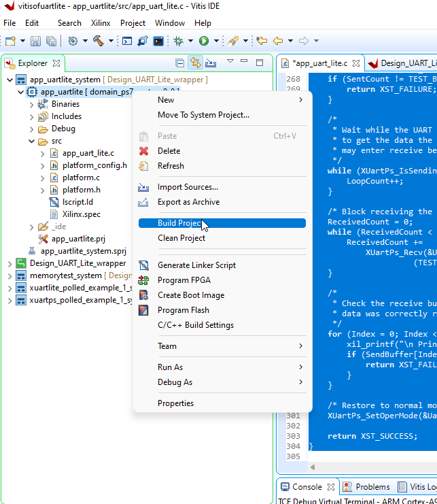Choose Build Project from context menu
Screen dimensions: 437x504
222,223
